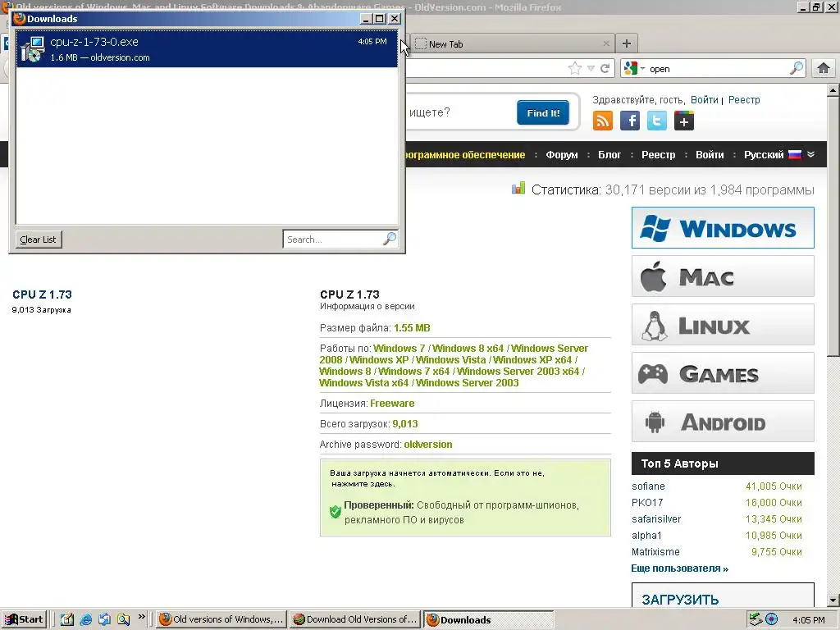Click Еще пользователя link
Image resolution: width=840 pixels, height=630 pixels.
pyautogui.click(x=680, y=568)
